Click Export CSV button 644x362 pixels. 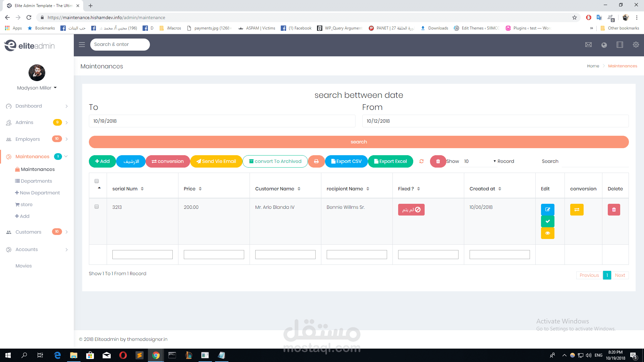pos(346,161)
